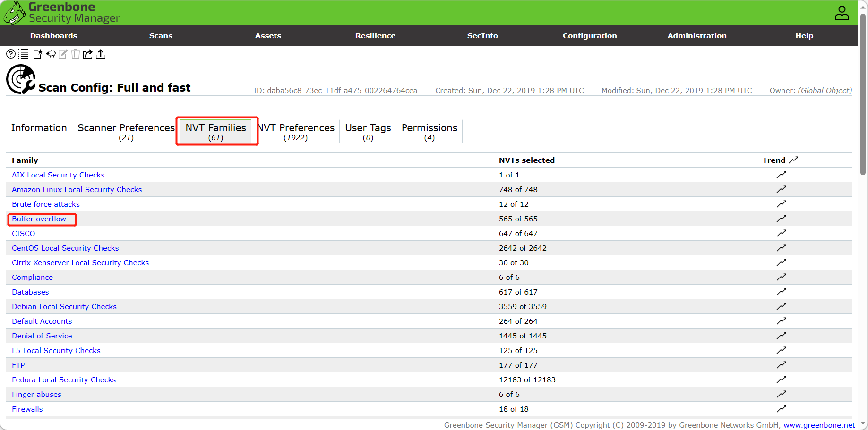This screenshot has height=430, width=868.
Task: Click trend icon in the CISCO row
Action: [x=782, y=233]
